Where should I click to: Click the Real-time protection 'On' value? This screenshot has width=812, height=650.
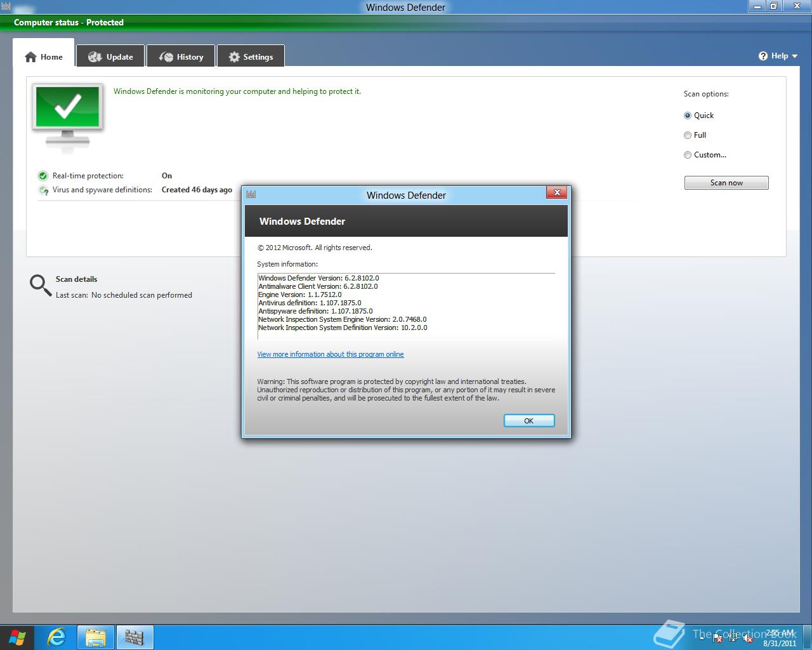(167, 176)
